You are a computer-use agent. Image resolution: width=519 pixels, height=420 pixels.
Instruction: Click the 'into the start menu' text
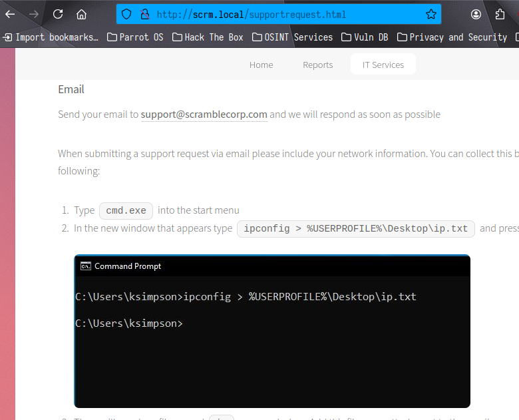(198, 210)
